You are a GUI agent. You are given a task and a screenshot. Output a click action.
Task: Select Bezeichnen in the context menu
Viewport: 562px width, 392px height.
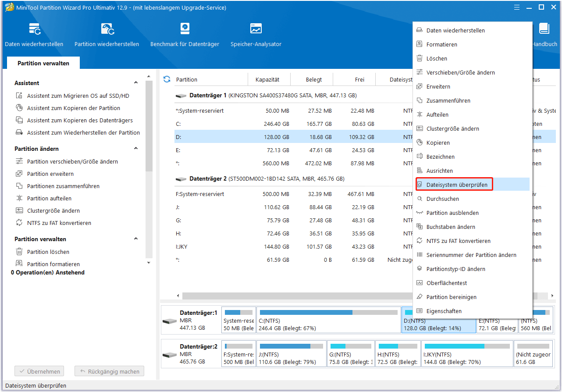tap(473, 157)
